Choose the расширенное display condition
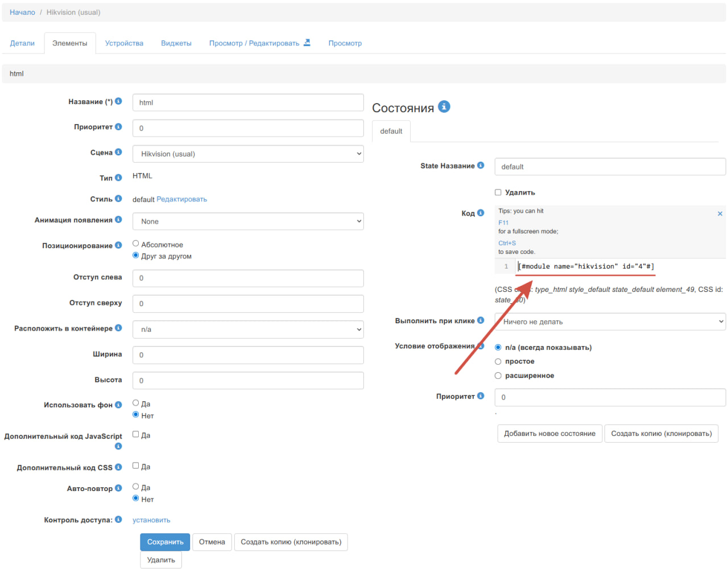Viewport: 728px width, 569px height. pyautogui.click(x=498, y=376)
